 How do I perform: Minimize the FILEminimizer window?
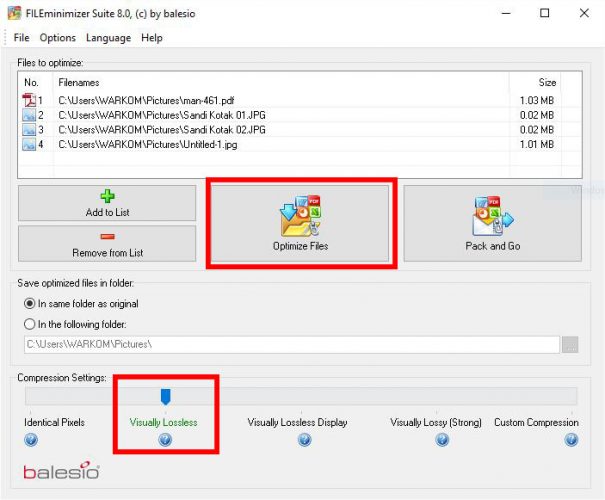point(506,13)
